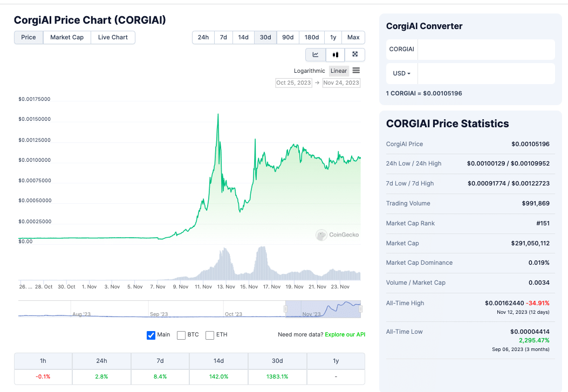The height and width of the screenshot is (392, 568).
Task: Switch to candlestick chart icon
Action: pos(336,54)
